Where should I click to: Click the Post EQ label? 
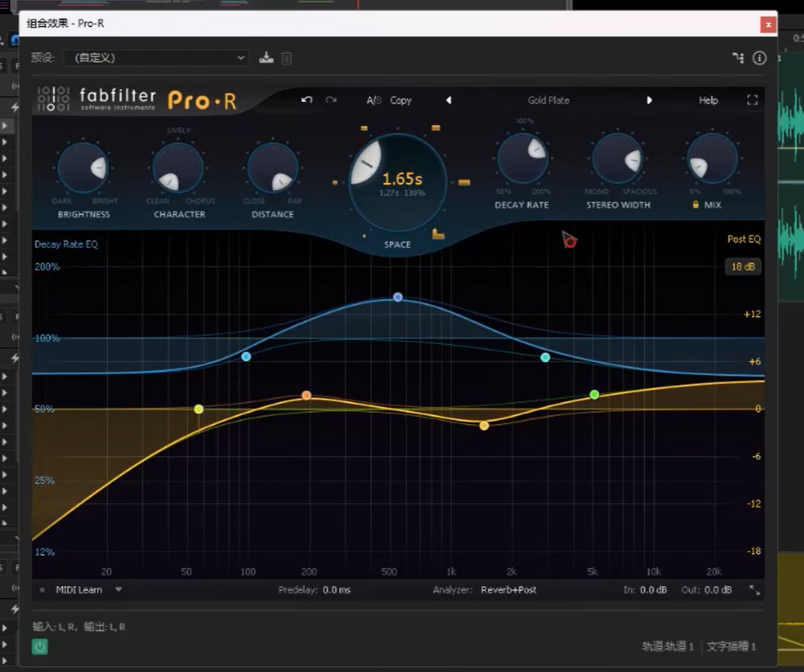pyautogui.click(x=744, y=239)
